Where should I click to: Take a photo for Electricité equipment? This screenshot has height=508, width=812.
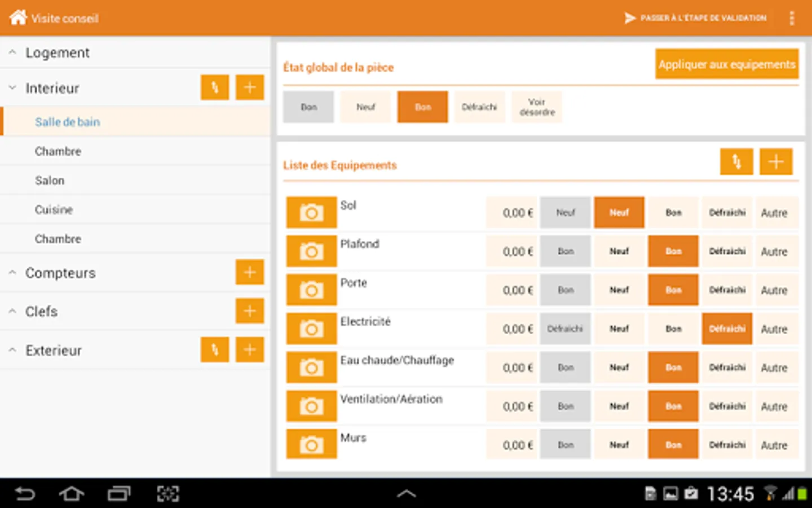pos(311,329)
